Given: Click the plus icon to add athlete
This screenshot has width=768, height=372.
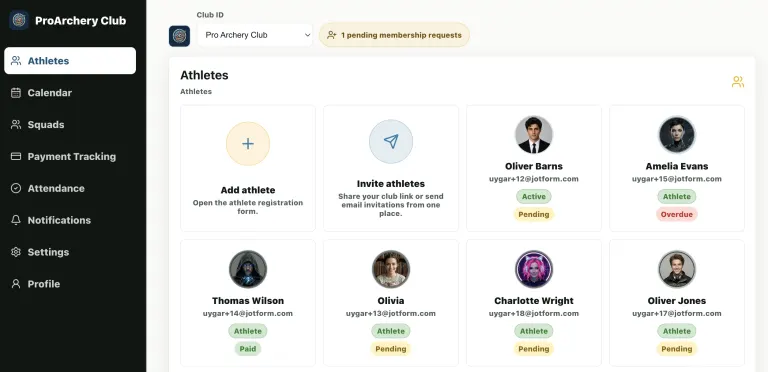Looking at the screenshot, I should click(248, 143).
